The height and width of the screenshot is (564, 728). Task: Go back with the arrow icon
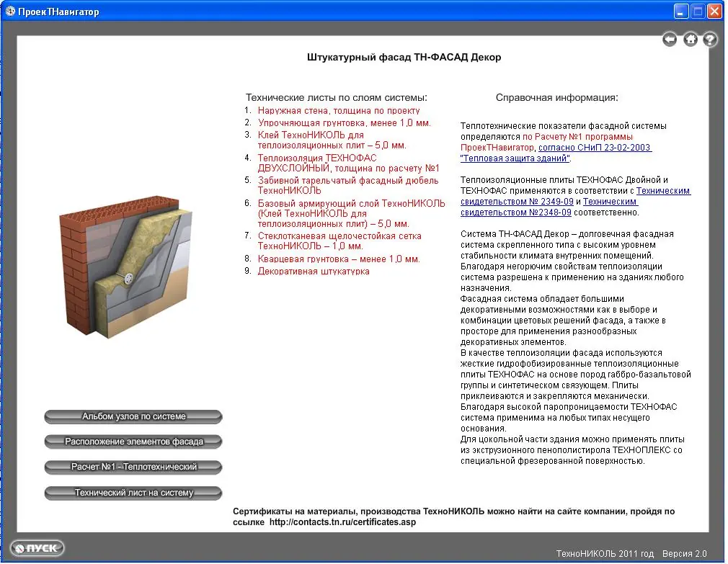pyautogui.click(x=670, y=40)
